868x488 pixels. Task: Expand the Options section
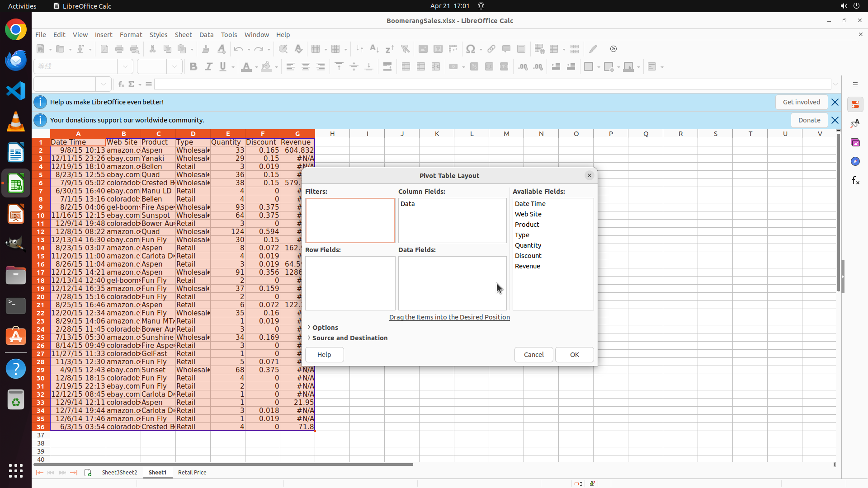tap(325, 328)
